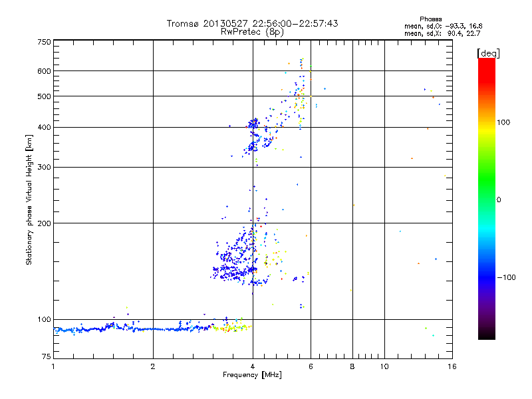The height and width of the screenshot is (399, 532).
Task: Click the '[deg]' colorbar unit label
Action: (x=488, y=53)
